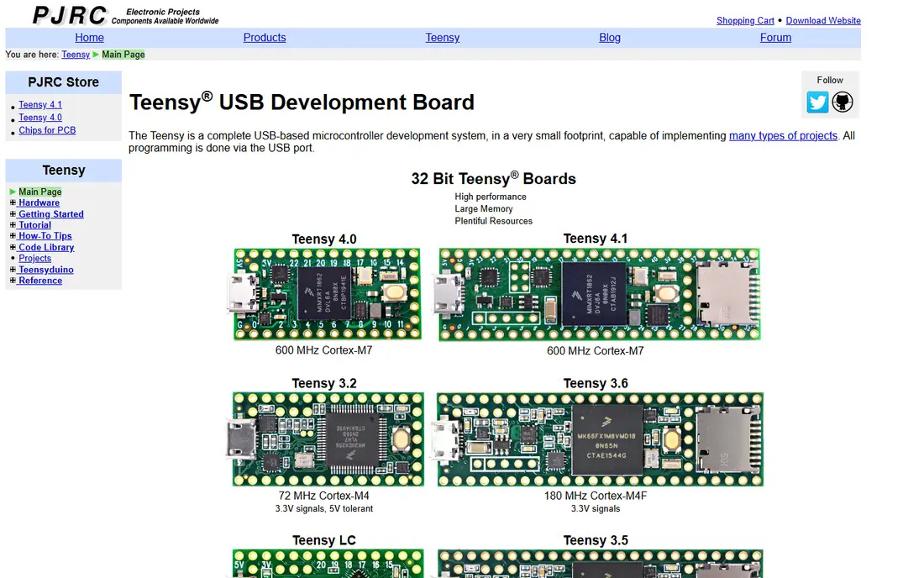The image size is (924, 578).
Task: Click the Teensy 4.0 heading text
Action: (324, 239)
